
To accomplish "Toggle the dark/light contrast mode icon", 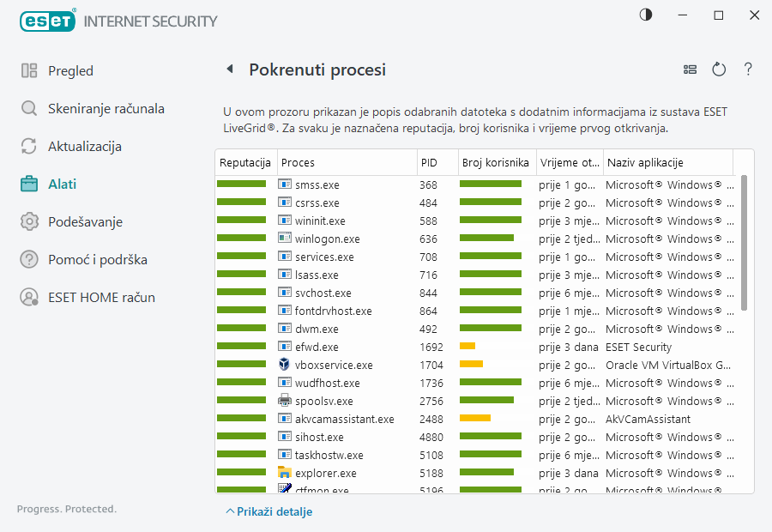I will pyautogui.click(x=646, y=15).
